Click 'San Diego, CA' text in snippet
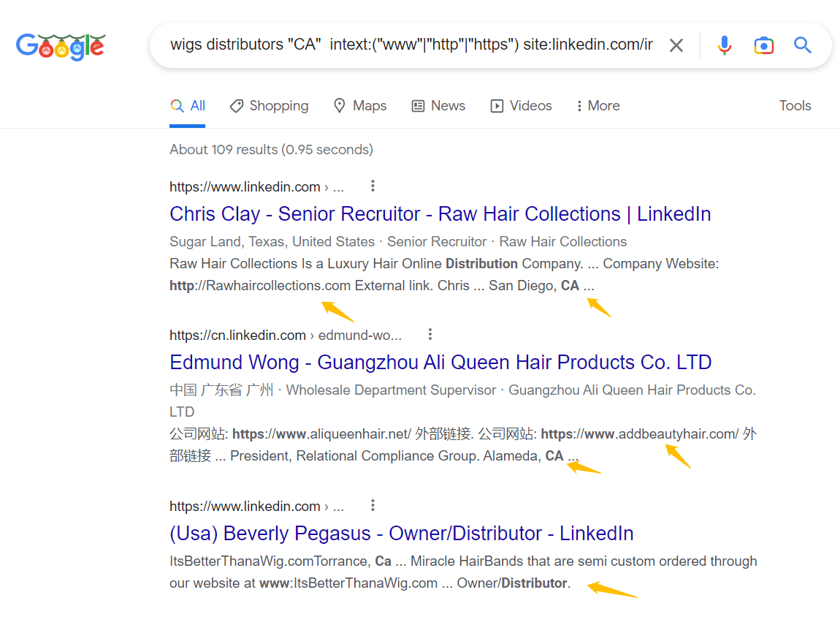The height and width of the screenshot is (625, 840). (533, 286)
